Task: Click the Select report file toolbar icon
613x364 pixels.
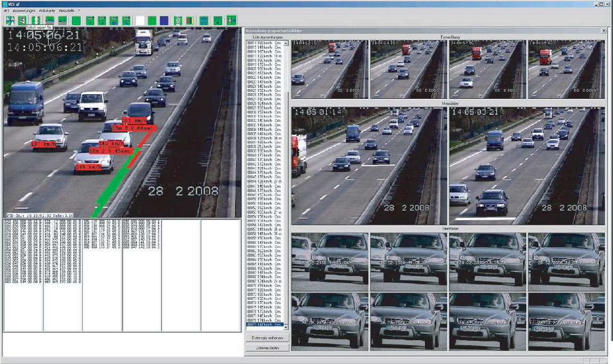Action: (22, 21)
